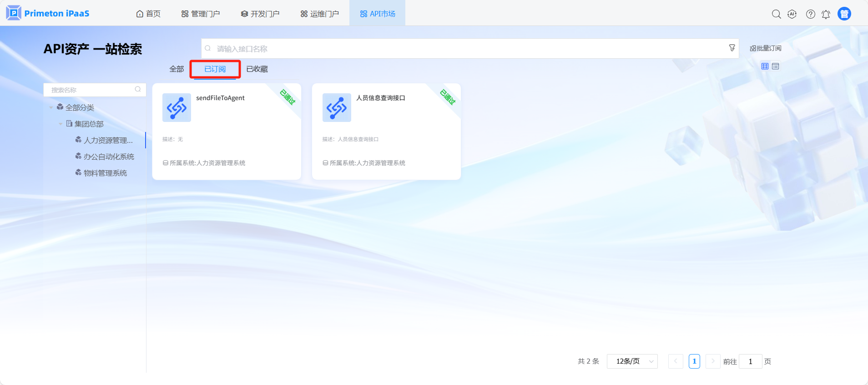This screenshot has width=868, height=385.
Task: Switch to list view layout
Action: coord(776,66)
